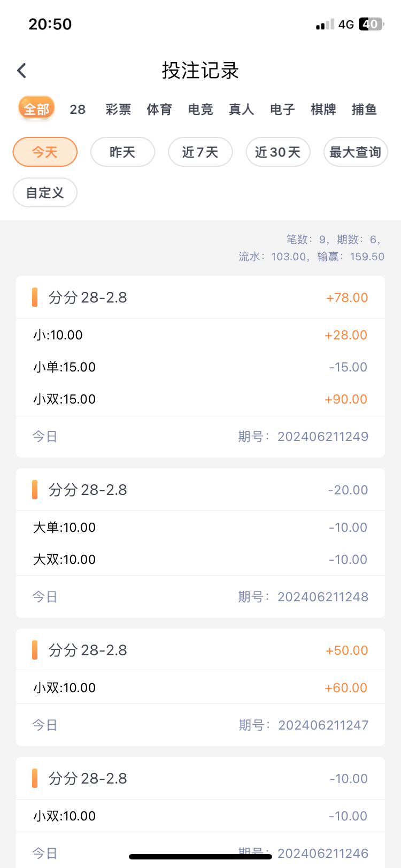Tap the 最大查询 filter button
This screenshot has width=401, height=868.
356,152
